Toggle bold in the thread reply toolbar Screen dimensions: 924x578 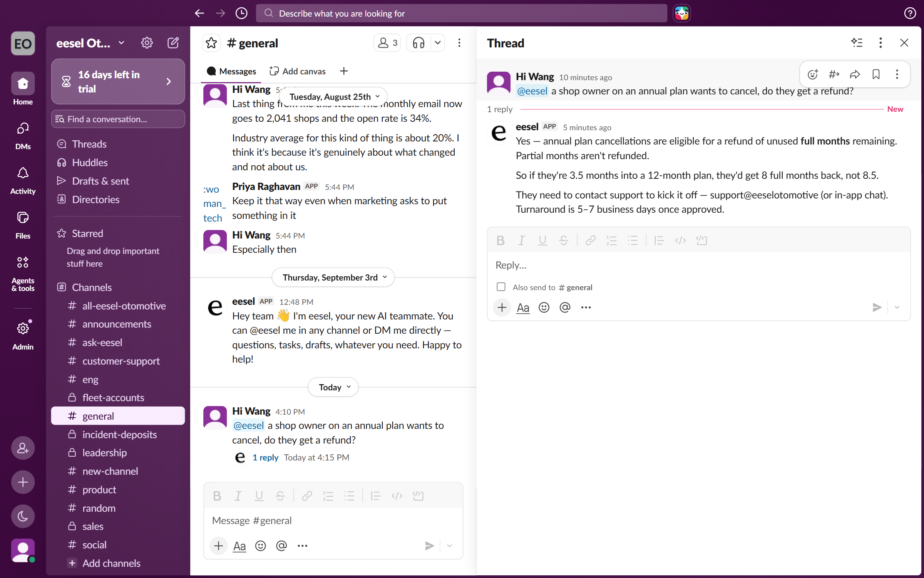(x=500, y=240)
